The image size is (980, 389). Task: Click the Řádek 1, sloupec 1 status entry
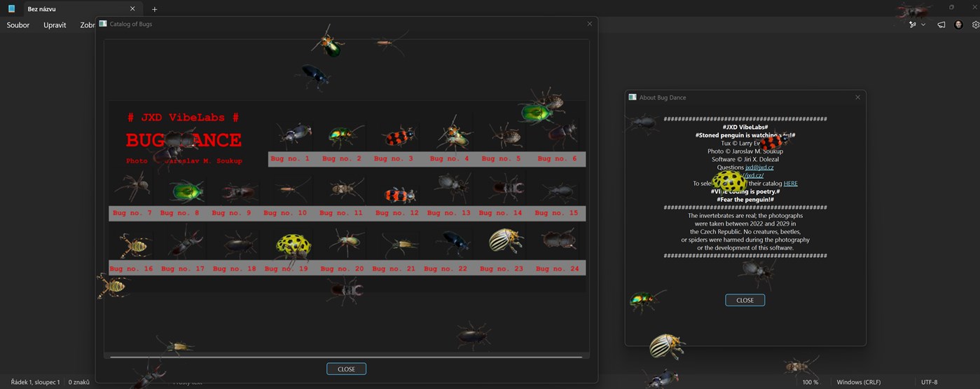point(36,382)
